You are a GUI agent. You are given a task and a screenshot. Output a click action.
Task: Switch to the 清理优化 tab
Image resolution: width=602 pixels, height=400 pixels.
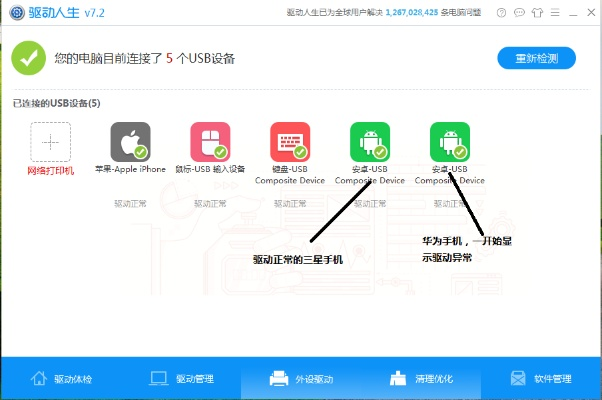pyautogui.click(x=421, y=379)
